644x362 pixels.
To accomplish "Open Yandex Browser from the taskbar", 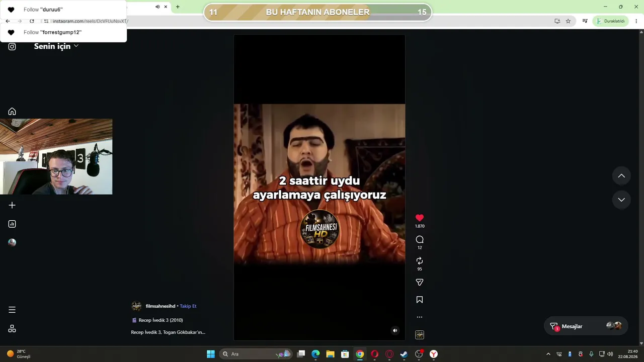I will point(433,354).
